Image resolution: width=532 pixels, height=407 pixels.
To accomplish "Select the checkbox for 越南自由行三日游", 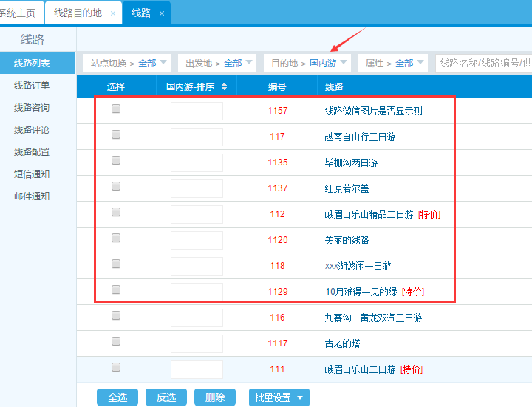I will pos(116,135).
